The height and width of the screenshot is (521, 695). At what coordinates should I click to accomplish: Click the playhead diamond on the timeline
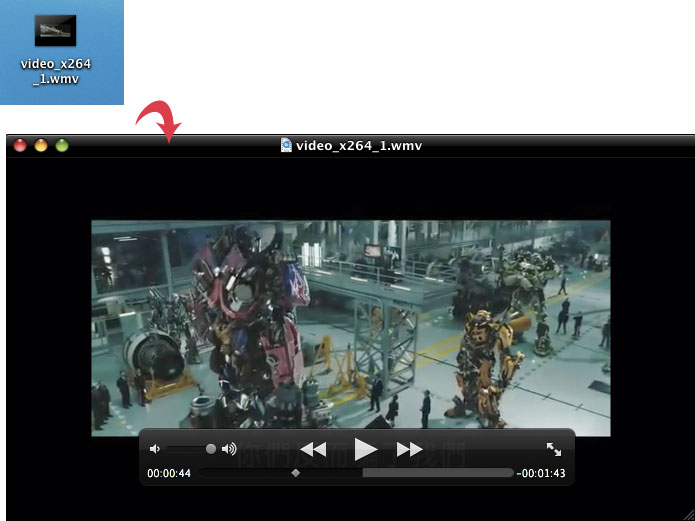click(x=296, y=473)
